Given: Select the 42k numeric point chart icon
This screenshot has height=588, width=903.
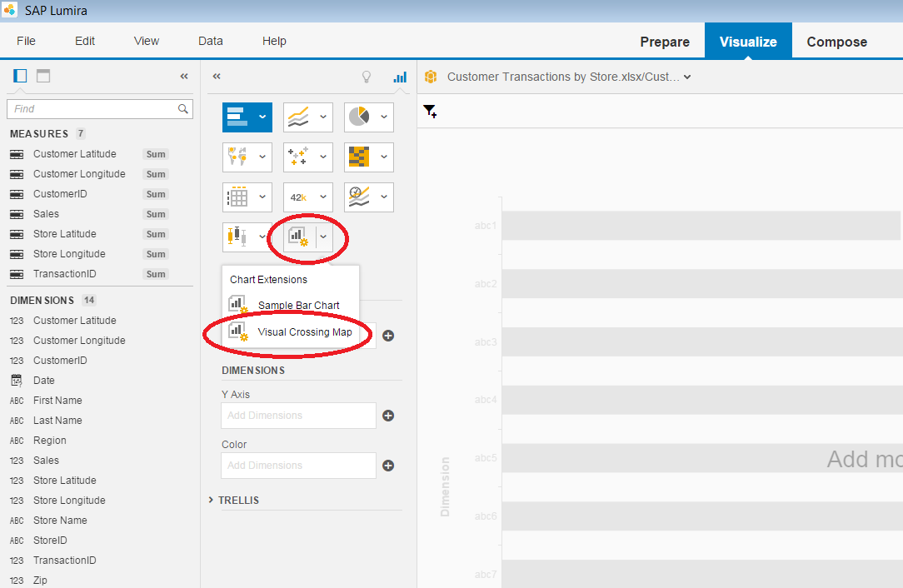Looking at the screenshot, I should [298, 197].
